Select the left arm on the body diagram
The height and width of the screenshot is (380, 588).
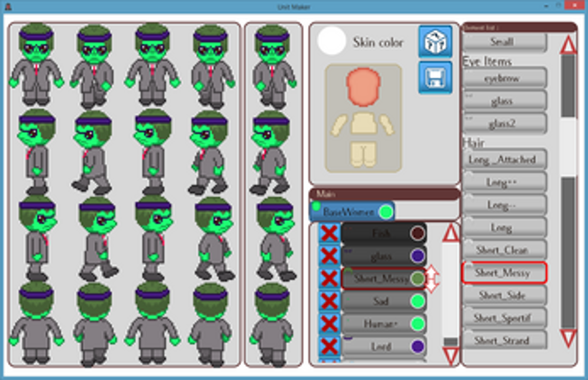coord(339,125)
